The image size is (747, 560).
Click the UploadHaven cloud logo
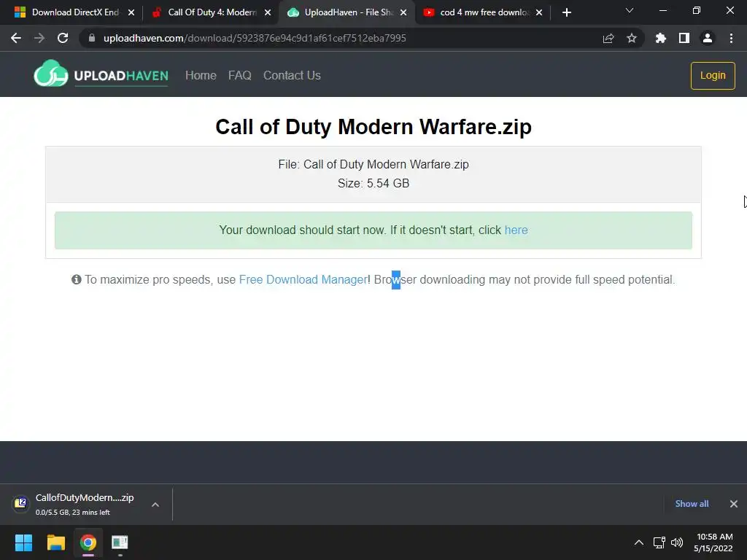50,74
